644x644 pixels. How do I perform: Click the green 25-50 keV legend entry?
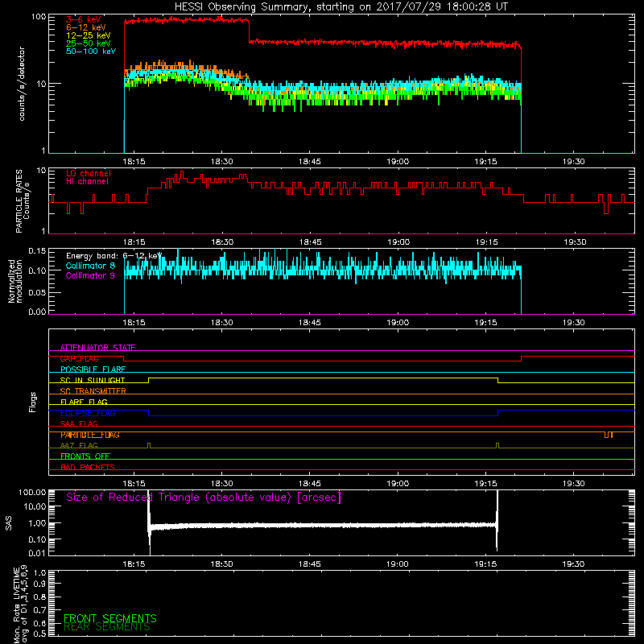89,43
